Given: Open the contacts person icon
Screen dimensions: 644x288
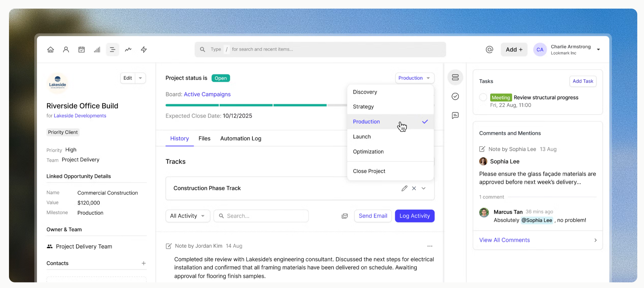Looking at the screenshot, I should [x=66, y=49].
